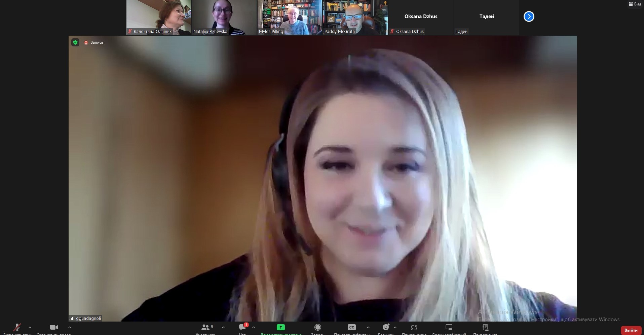This screenshot has width=644, height=335.
Task: Expand the arrow next to participants icon
Action: [x=223, y=327]
